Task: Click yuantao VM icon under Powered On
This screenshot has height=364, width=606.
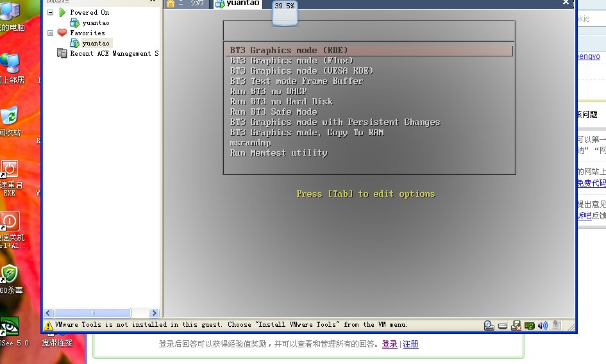Action: (74, 23)
